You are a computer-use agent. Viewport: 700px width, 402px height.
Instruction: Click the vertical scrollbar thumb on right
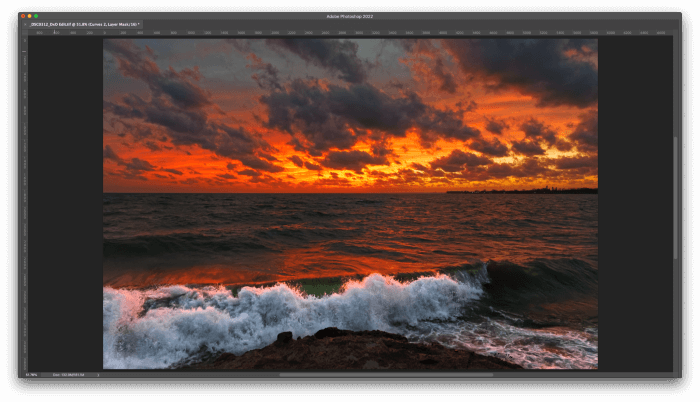[675, 198]
